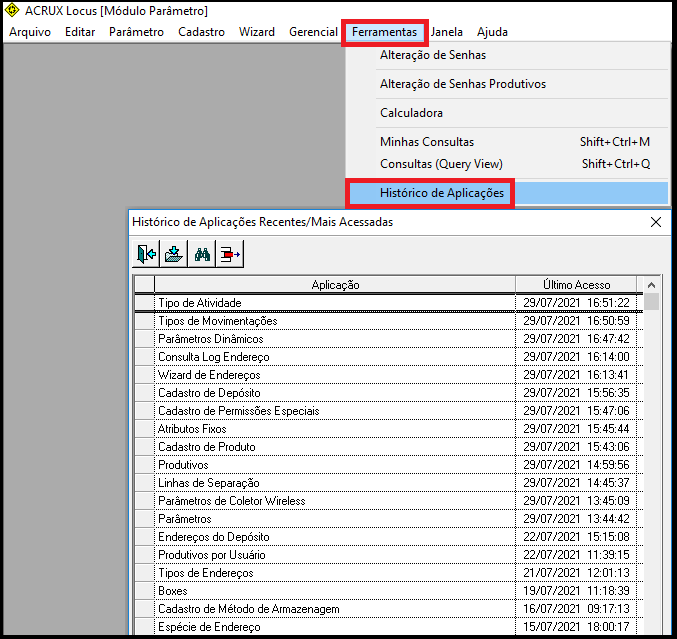Choose Alteração de Senhas menu entry
The height and width of the screenshot is (639, 677).
[508, 55]
